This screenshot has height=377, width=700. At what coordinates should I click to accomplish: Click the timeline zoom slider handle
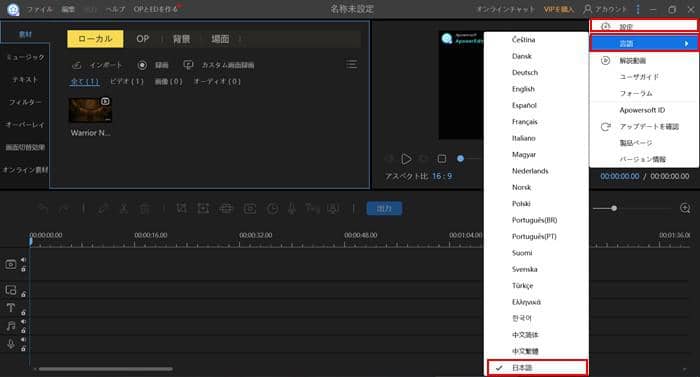pos(614,208)
